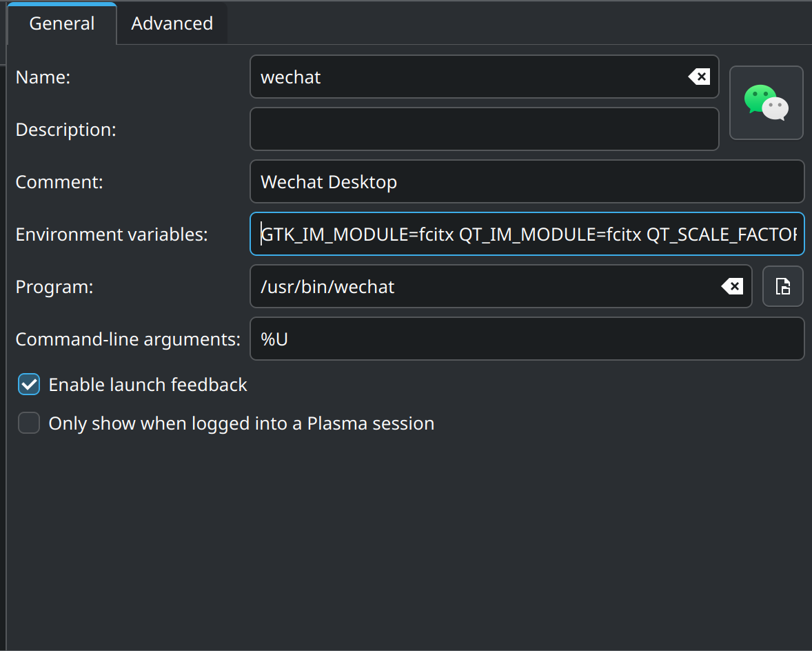The width and height of the screenshot is (812, 651).
Task: Check Only show when logged into Plasma session
Action: [x=29, y=423]
